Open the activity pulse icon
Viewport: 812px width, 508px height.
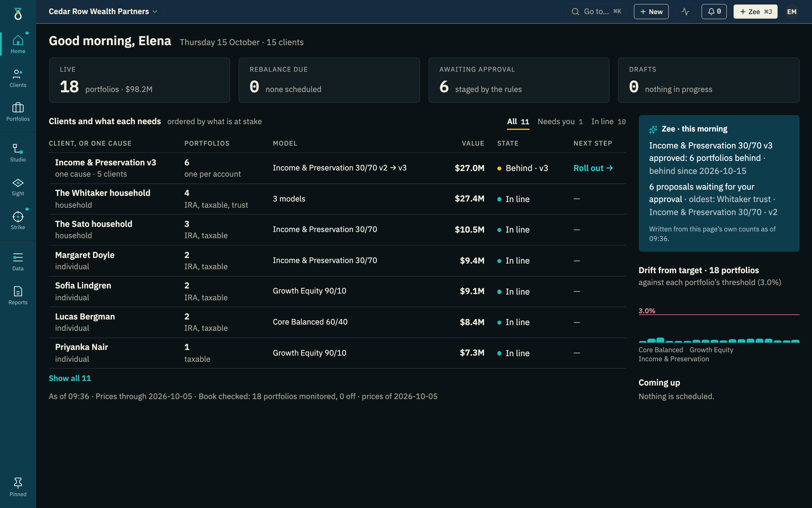[x=685, y=12]
